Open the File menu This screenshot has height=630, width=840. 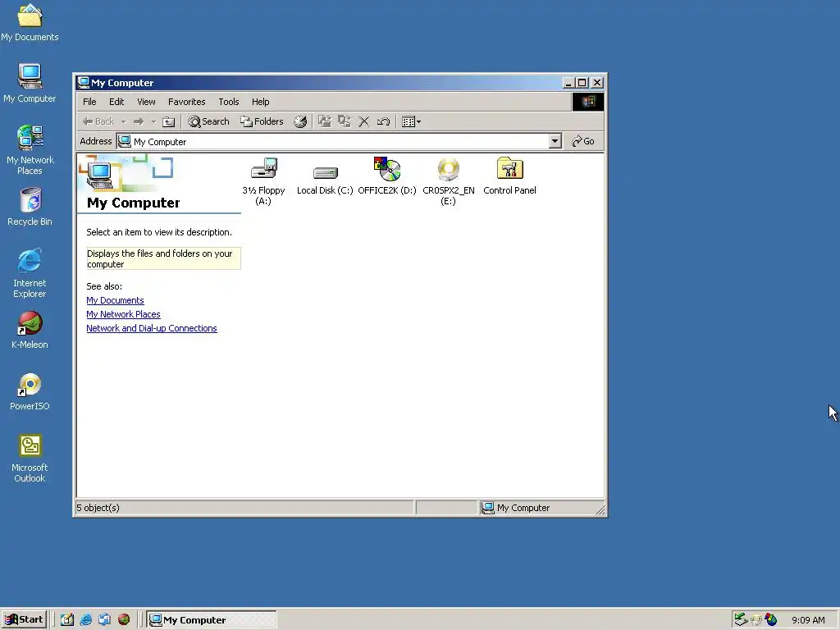pyautogui.click(x=89, y=102)
